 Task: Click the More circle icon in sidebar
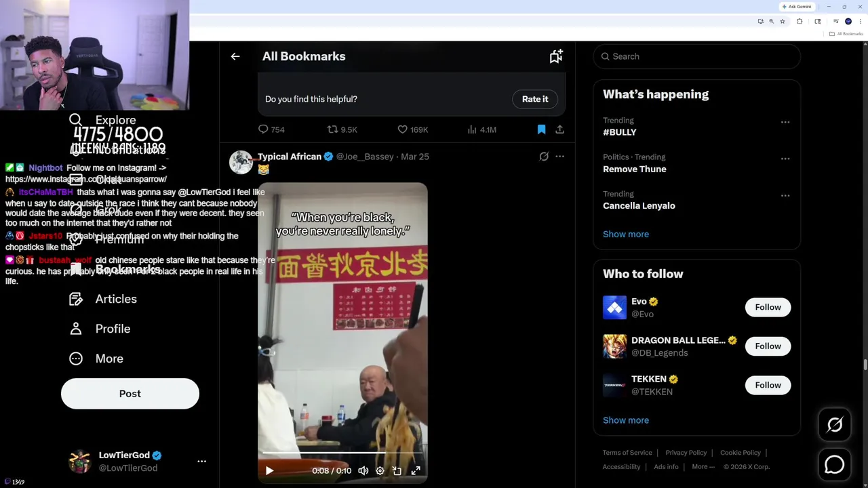(76, 359)
